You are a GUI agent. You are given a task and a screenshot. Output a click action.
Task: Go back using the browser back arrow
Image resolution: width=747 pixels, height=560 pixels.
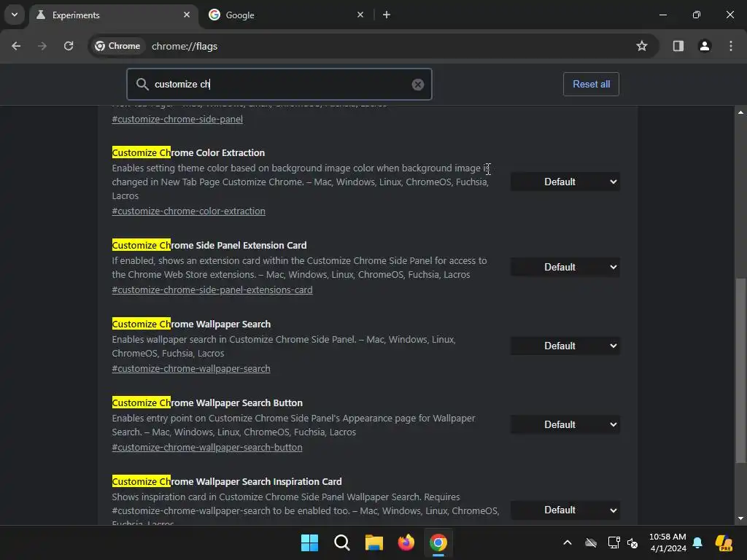coord(16,46)
